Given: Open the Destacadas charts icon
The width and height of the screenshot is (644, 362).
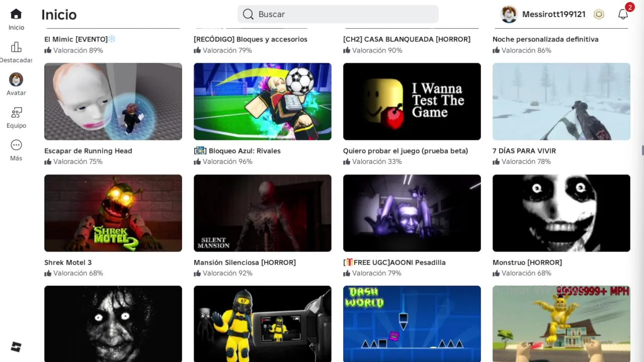Looking at the screenshot, I should [x=16, y=47].
